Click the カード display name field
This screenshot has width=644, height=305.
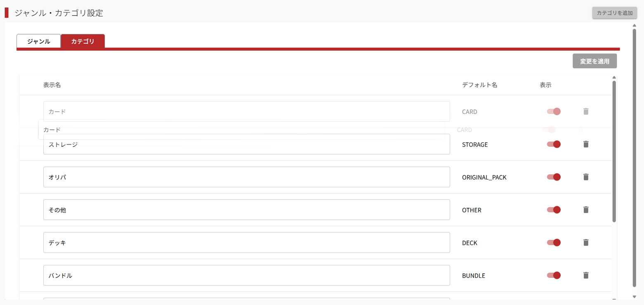pos(247,111)
